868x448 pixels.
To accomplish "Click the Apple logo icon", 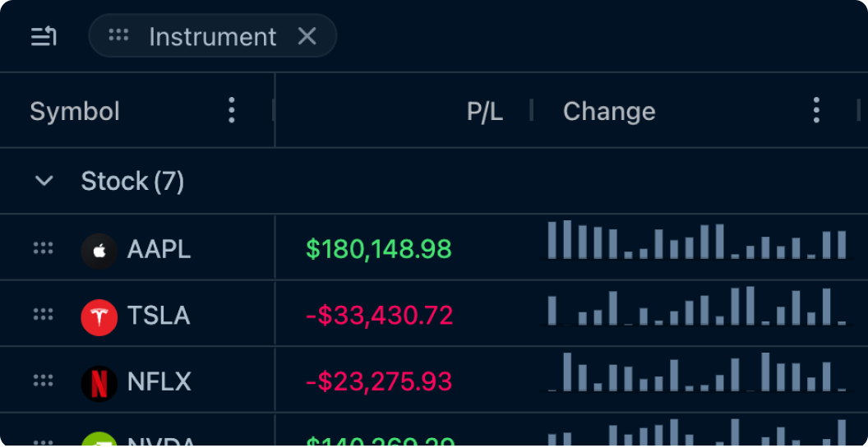I will coord(99,251).
